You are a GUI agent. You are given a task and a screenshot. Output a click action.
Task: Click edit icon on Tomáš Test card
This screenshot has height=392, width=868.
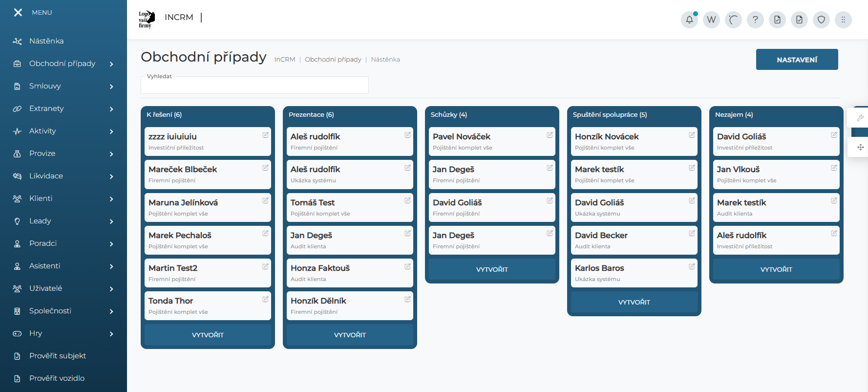[407, 200]
